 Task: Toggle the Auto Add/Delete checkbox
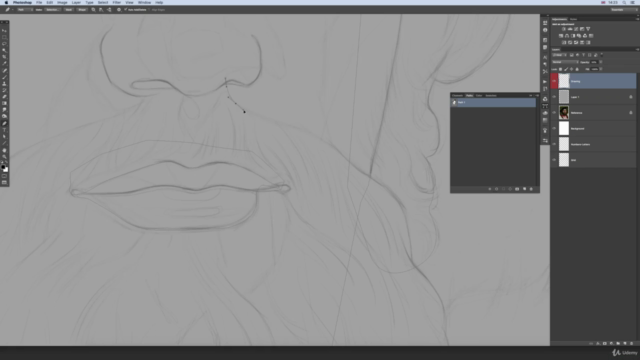126,9
